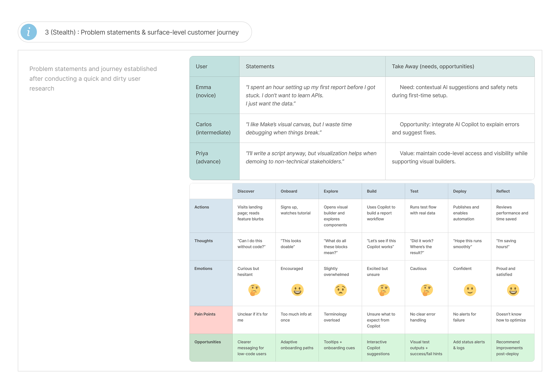
Task: Click the thinking emoji under Test
Action: tap(427, 290)
